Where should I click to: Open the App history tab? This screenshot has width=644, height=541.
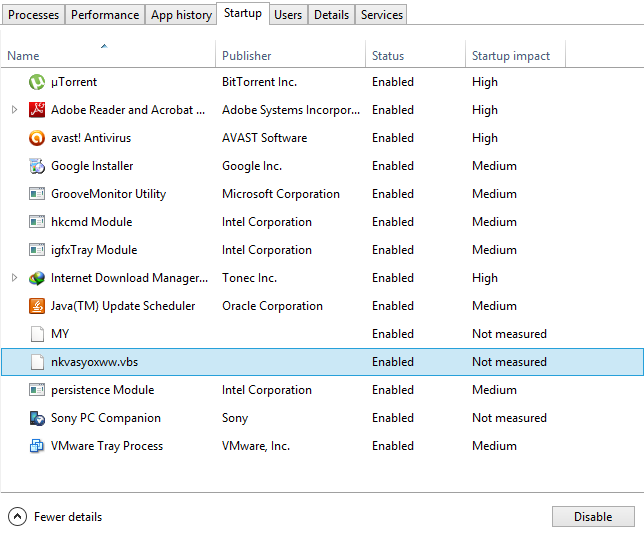point(181,15)
